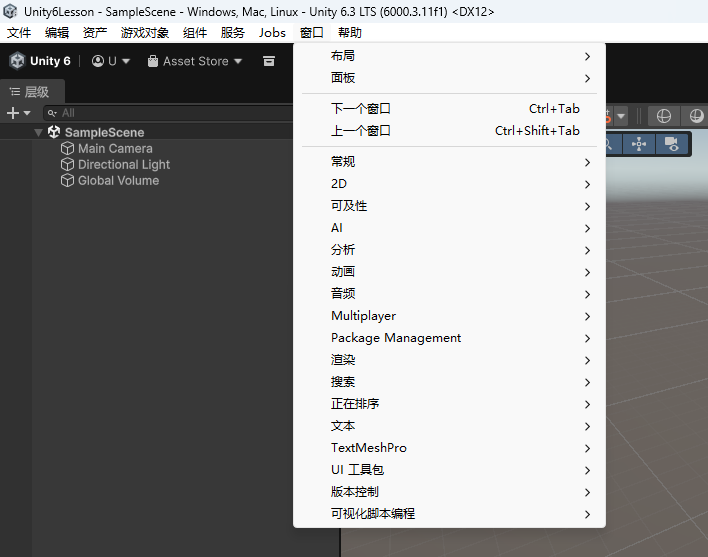
Task: Expand the 可视化脚本编程 submenu
Action: (449, 514)
